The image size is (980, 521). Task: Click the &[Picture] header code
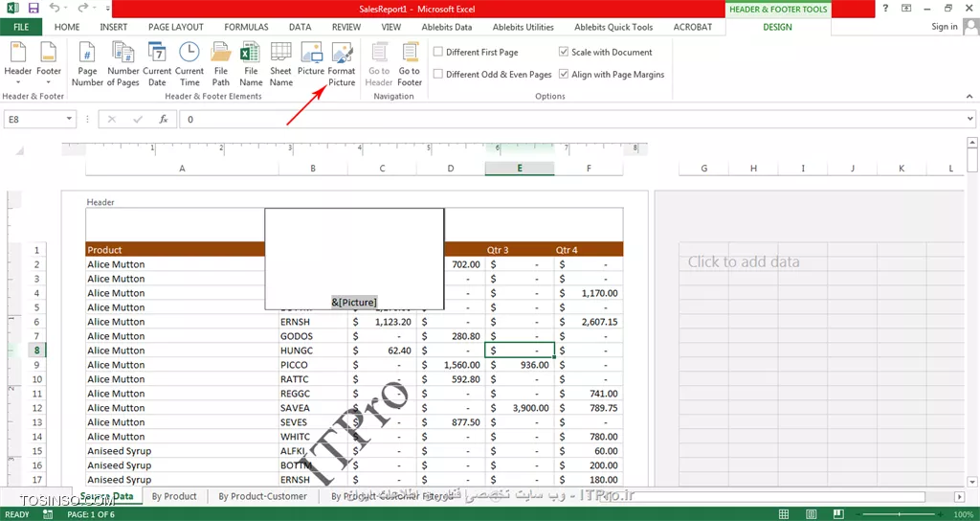pos(354,302)
